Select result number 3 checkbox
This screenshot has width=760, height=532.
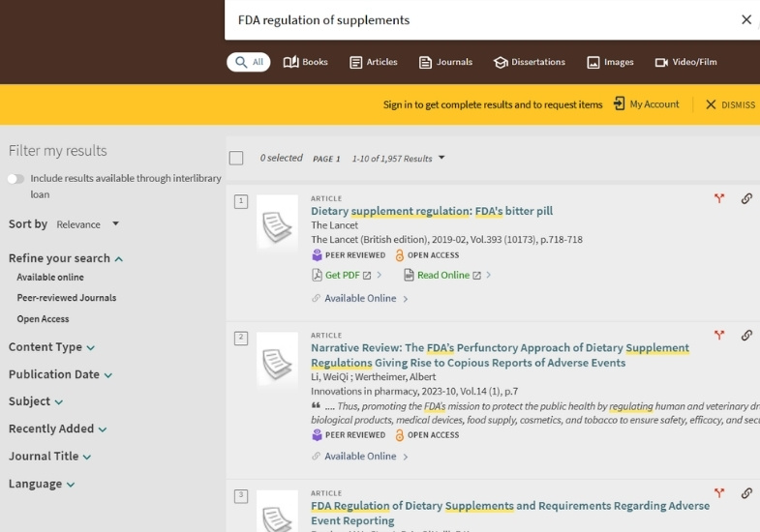241,495
